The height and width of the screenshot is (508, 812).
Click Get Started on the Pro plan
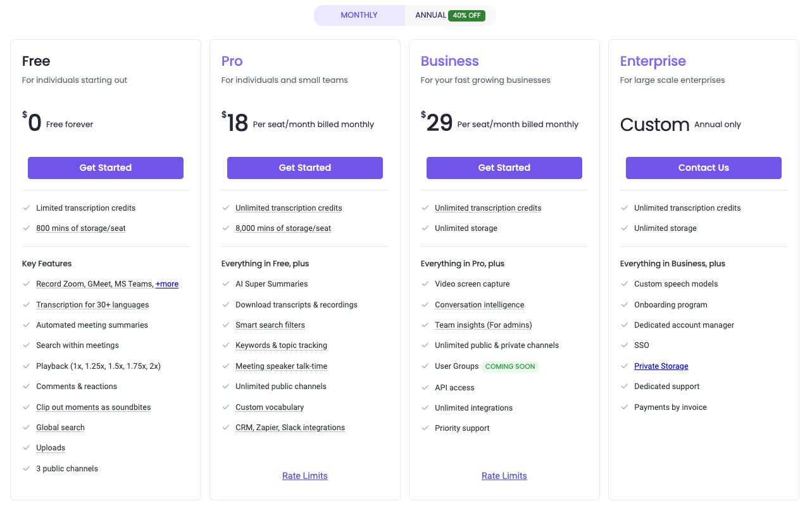(x=304, y=168)
